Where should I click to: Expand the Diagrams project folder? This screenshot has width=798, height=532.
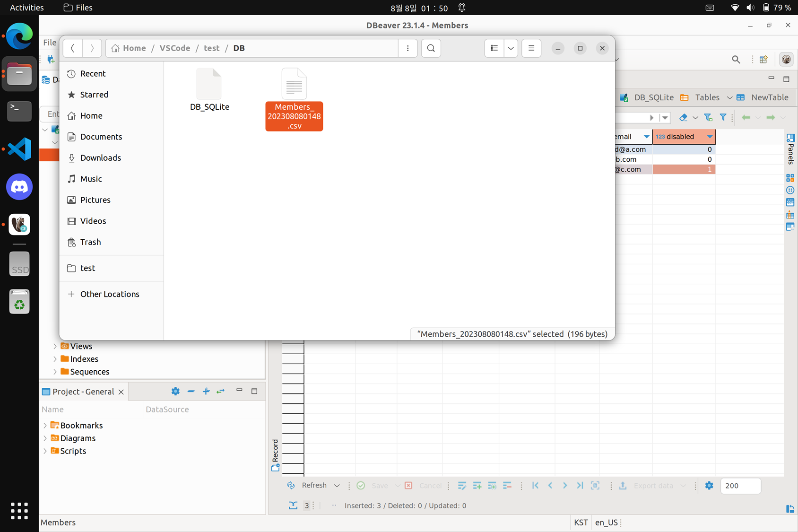click(45, 438)
